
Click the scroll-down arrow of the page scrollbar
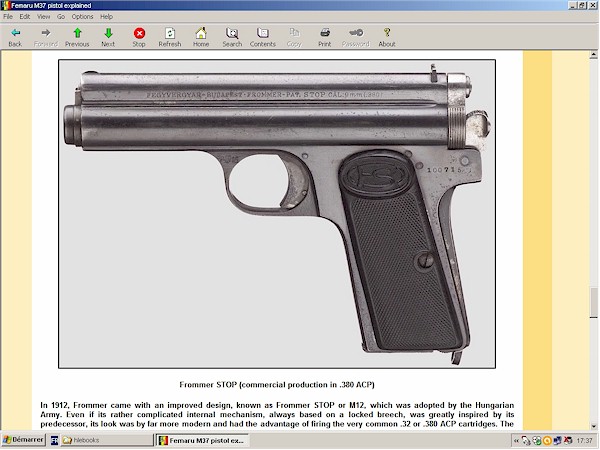(593, 426)
